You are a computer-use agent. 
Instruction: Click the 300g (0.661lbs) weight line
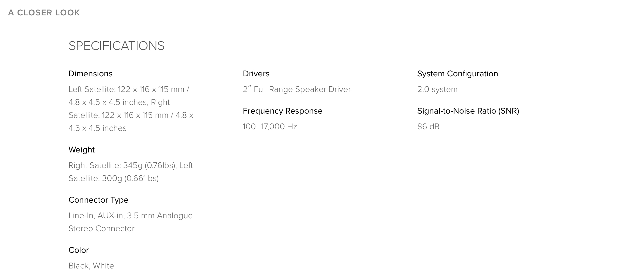114,178
